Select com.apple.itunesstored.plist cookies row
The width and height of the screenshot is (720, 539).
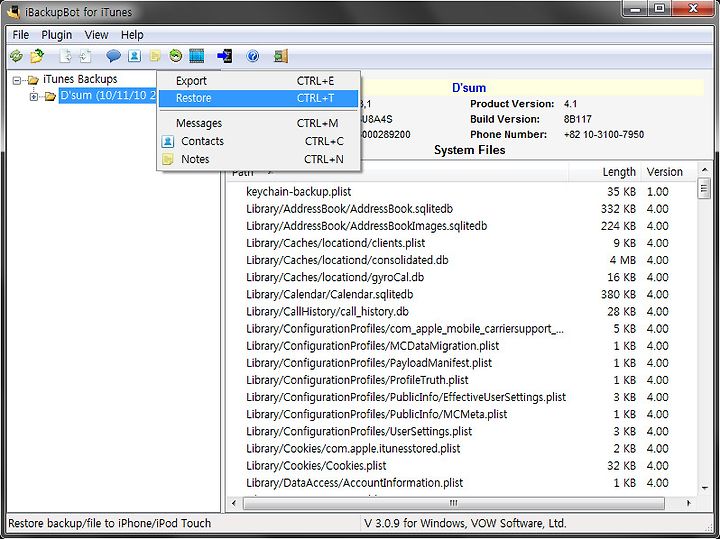point(462,449)
